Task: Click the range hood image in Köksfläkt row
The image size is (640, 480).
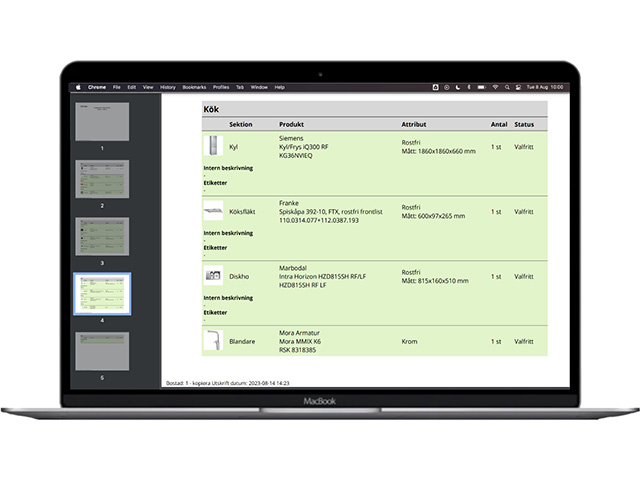Action: 213,211
